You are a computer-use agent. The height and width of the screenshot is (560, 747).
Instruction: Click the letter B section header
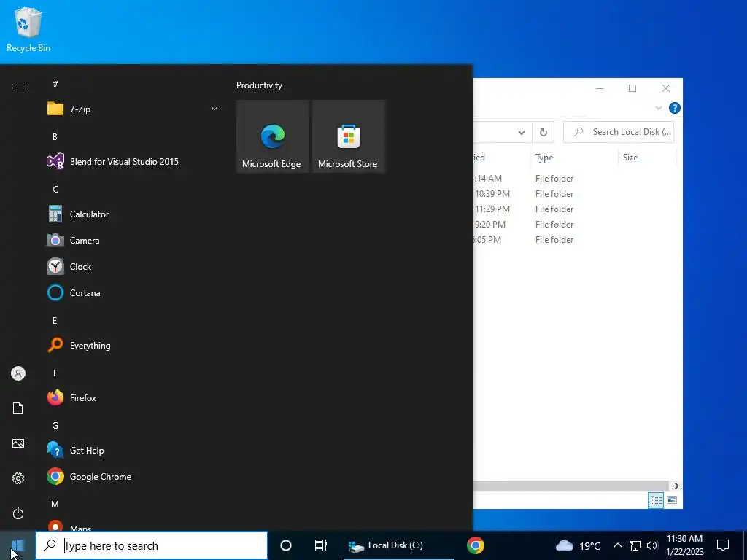tap(55, 136)
